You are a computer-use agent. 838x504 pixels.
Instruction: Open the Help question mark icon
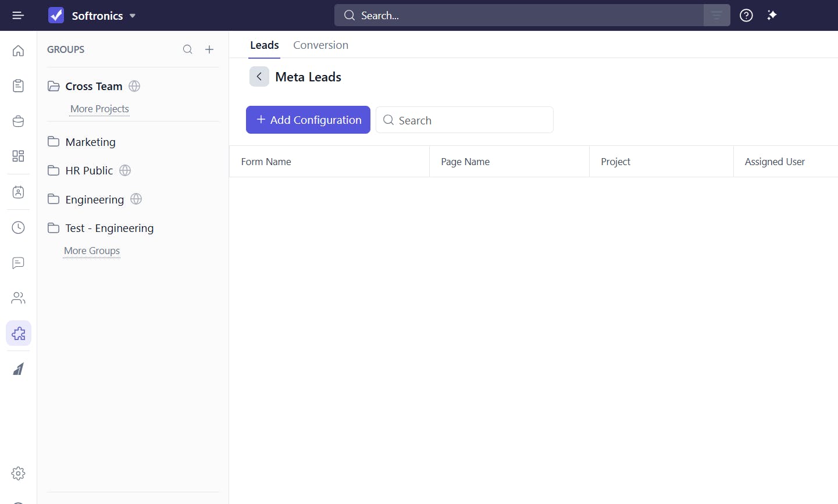[x=746, y=15]
